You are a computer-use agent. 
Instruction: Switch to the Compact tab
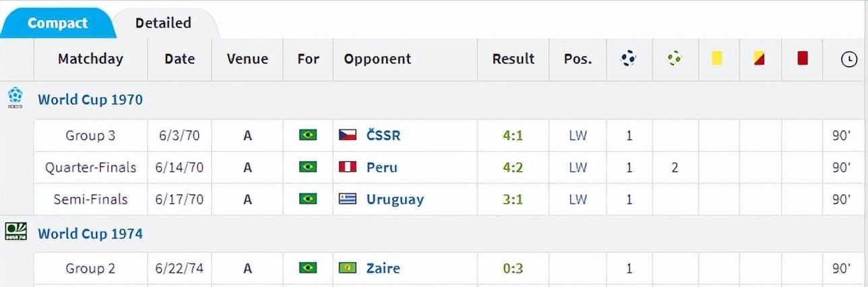pos(57,23)
